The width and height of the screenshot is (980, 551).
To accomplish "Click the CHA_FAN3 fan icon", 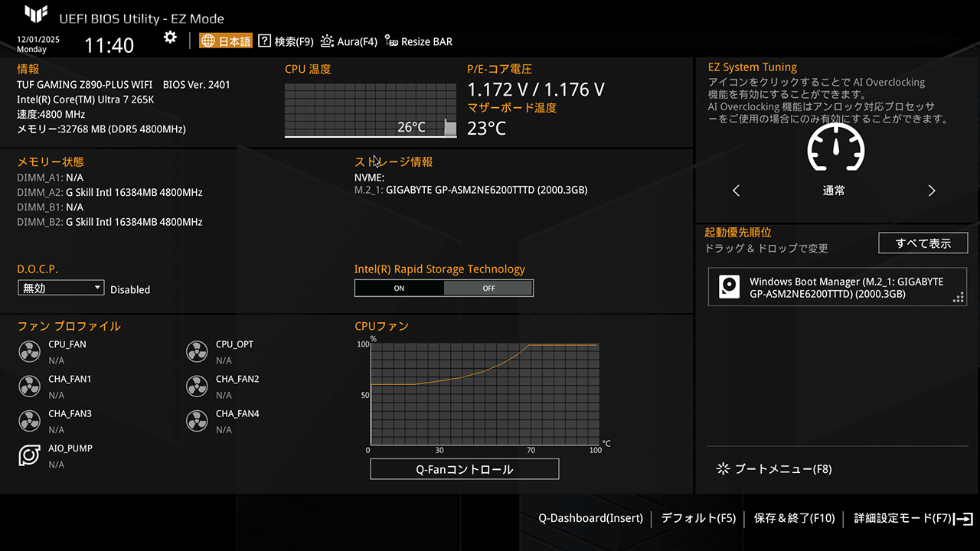I will pos(29,421).
